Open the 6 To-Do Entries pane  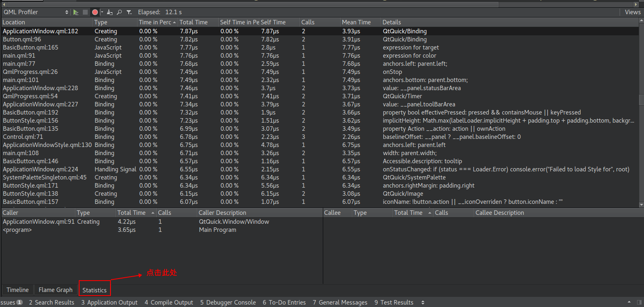(x=284, y=303)
